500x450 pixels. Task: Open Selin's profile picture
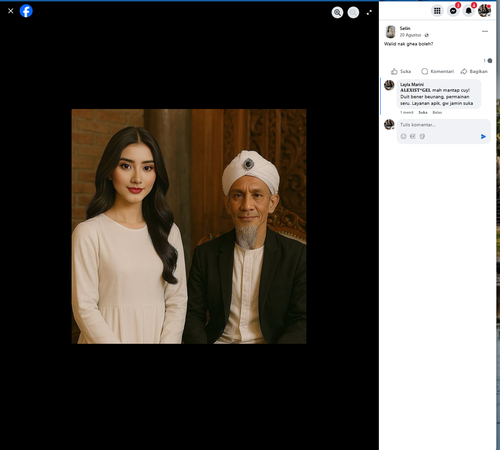point(390,32)
